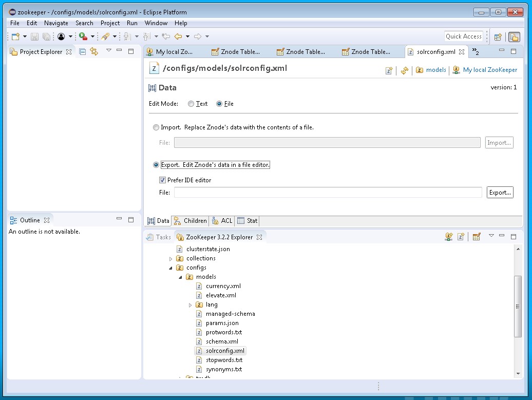
Task: Click the new znode icon in editor header
Action: (x=389, y=70)
